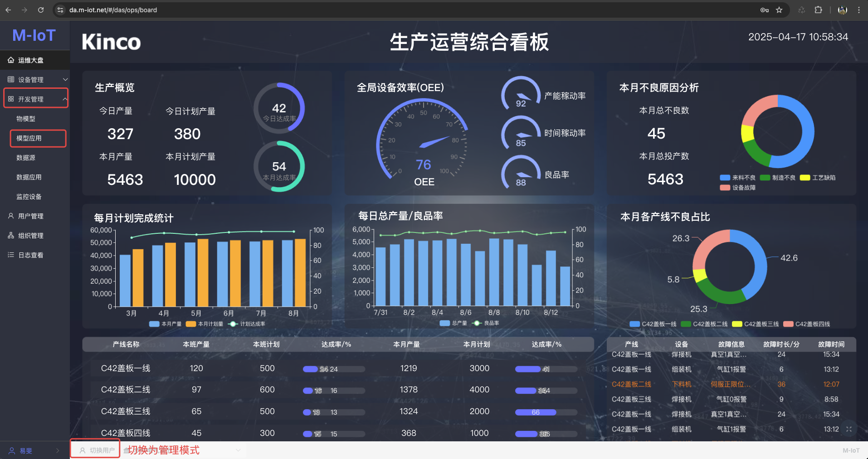Click the 易斐 user avatar icon
868x459 pixels.
click(12, 450)
